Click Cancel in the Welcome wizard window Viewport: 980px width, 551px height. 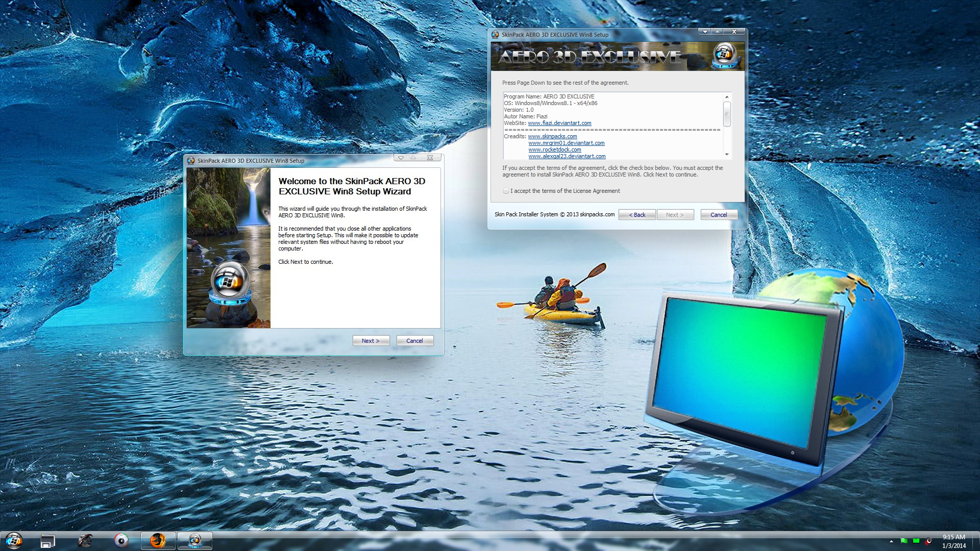point(414,341)
